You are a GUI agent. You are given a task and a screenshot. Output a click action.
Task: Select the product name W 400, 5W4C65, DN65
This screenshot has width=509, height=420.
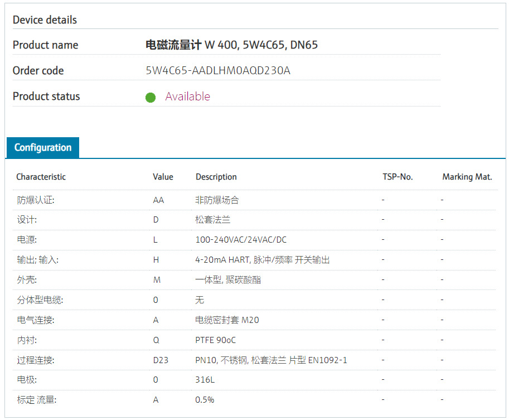[231, 45]
